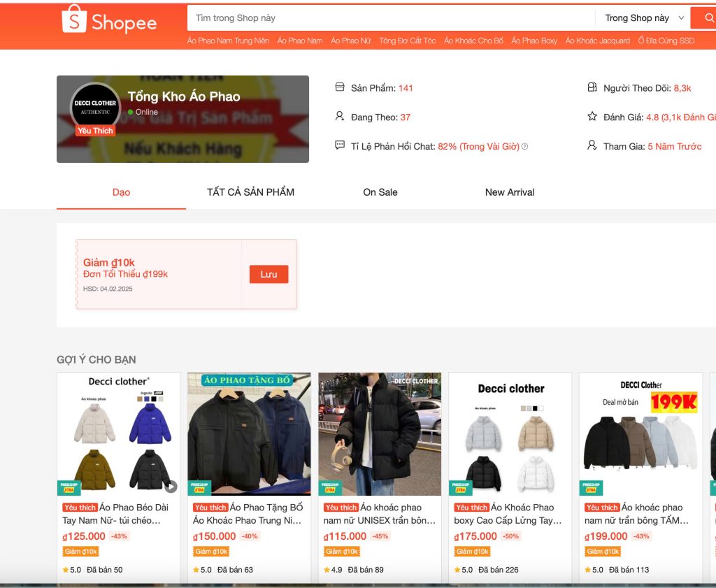This screenshot has height=588, width=716.
Task: Click the help question mark after Trong Vài Giờ
Action: tap(524, 147)
